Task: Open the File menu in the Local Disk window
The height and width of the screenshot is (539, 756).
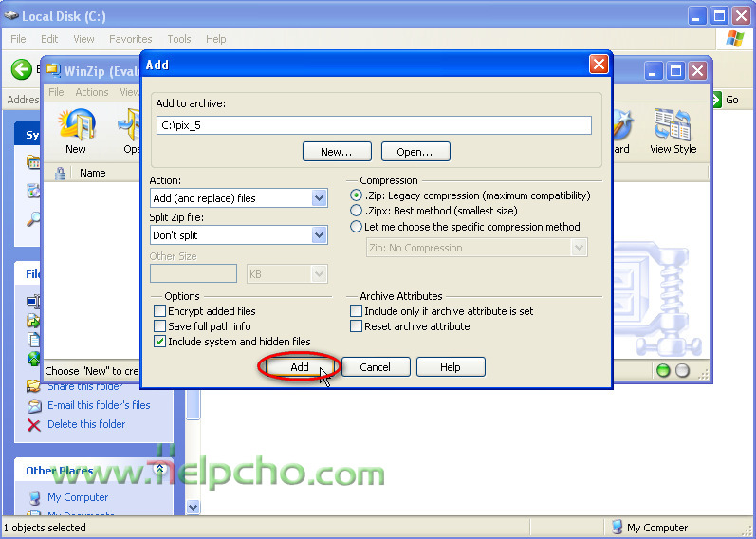Action: tap(18, 39)
